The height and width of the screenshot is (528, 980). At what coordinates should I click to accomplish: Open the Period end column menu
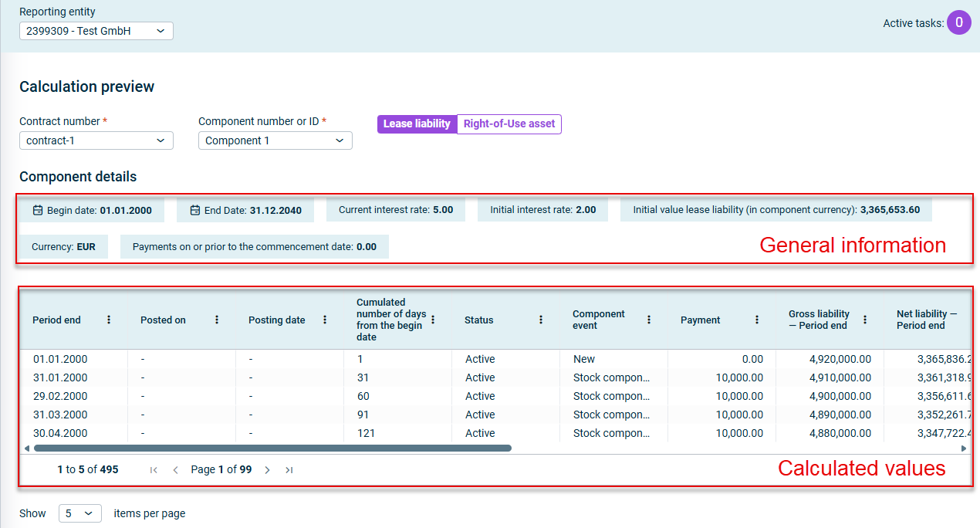(x=109, y=320)
